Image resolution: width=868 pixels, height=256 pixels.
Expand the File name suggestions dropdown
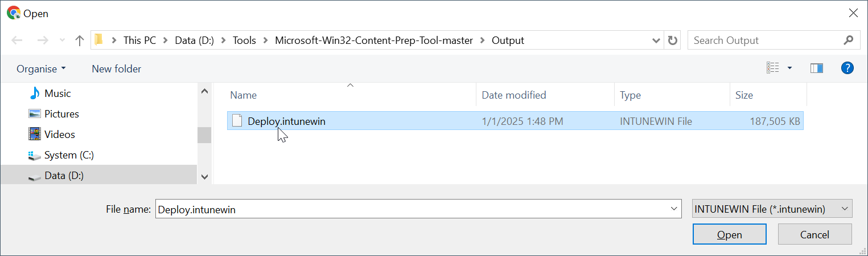coord(674,209)
